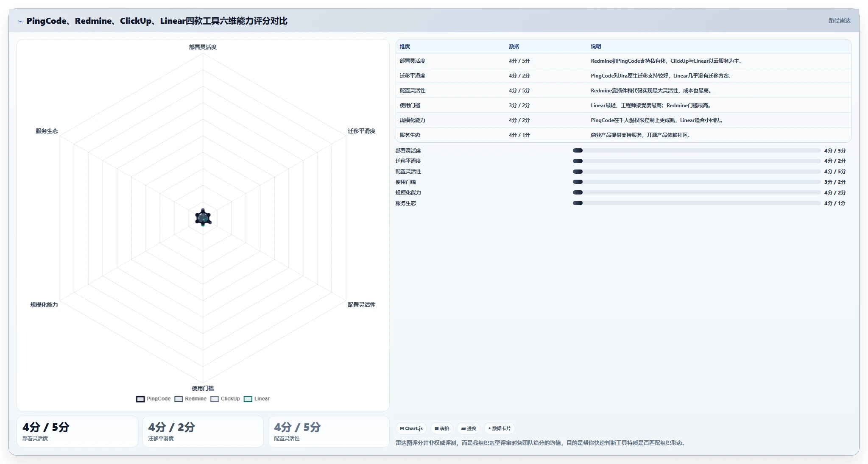Viewport: 868px width, 464px height.
Task: Click the 表格 tag
Action: tap(442, 428)
